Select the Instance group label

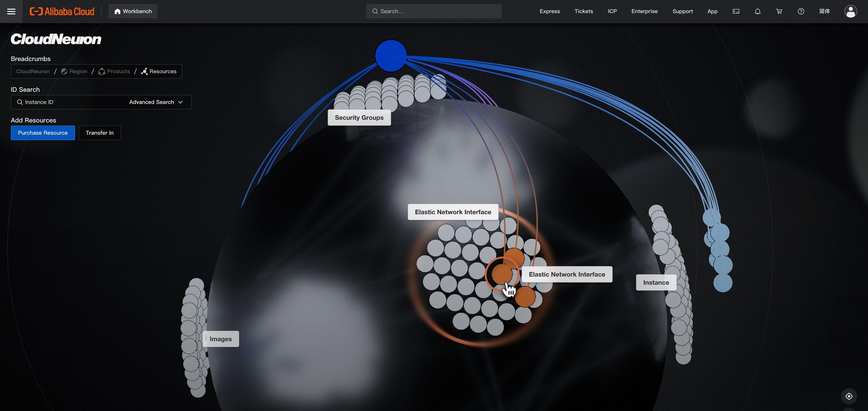tap(656, 282)
